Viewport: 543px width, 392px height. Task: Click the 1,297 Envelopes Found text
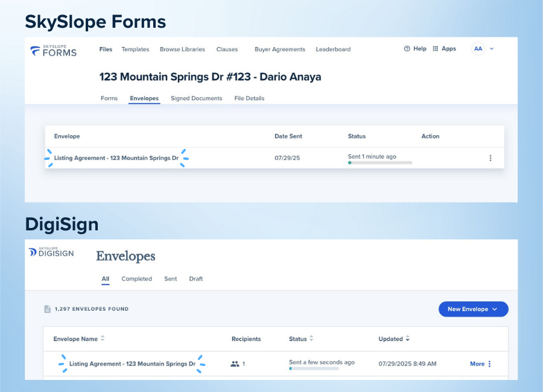click(x=92, y=309)
